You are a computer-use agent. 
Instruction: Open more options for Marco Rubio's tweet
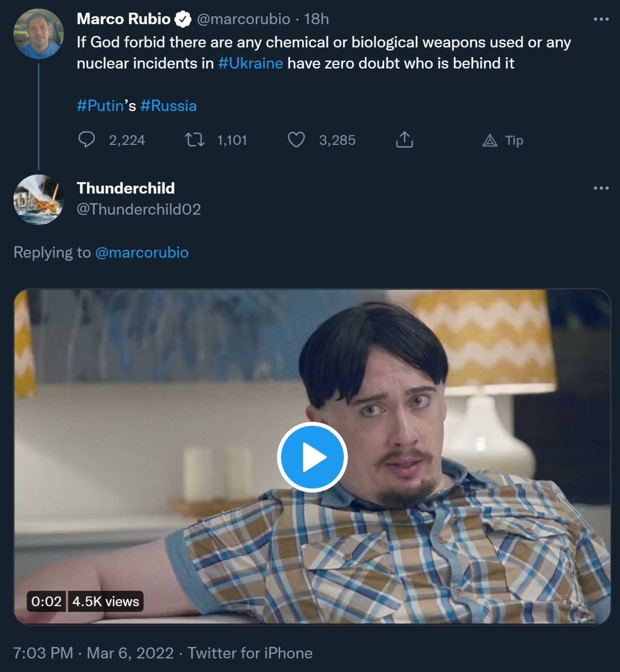pyautogui.click(x=601, y=19)
